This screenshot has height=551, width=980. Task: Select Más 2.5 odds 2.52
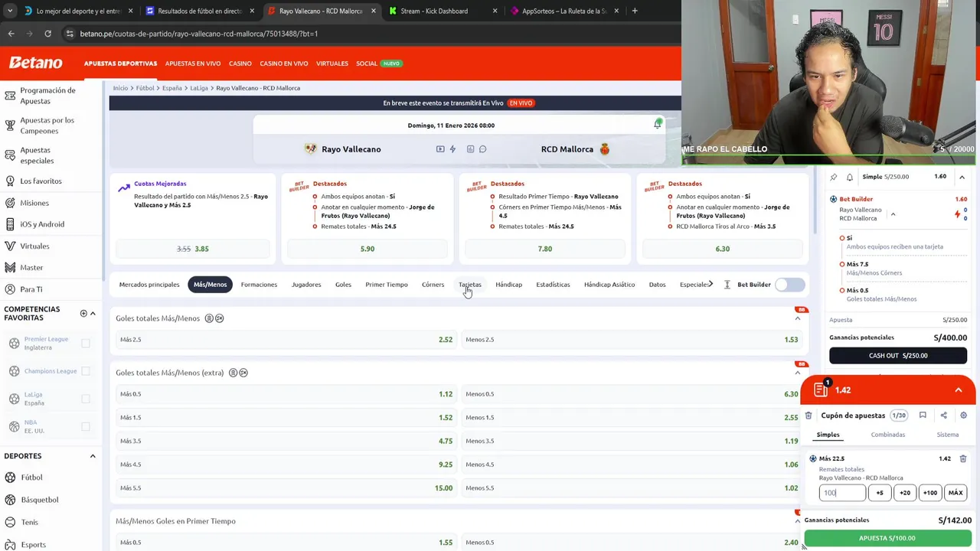(286, 340)
